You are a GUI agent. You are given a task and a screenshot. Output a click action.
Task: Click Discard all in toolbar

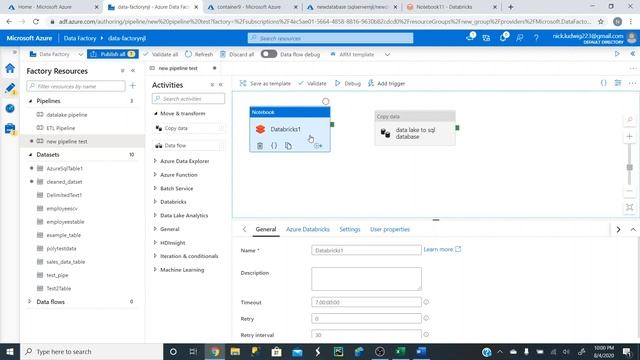pos(237,54)
